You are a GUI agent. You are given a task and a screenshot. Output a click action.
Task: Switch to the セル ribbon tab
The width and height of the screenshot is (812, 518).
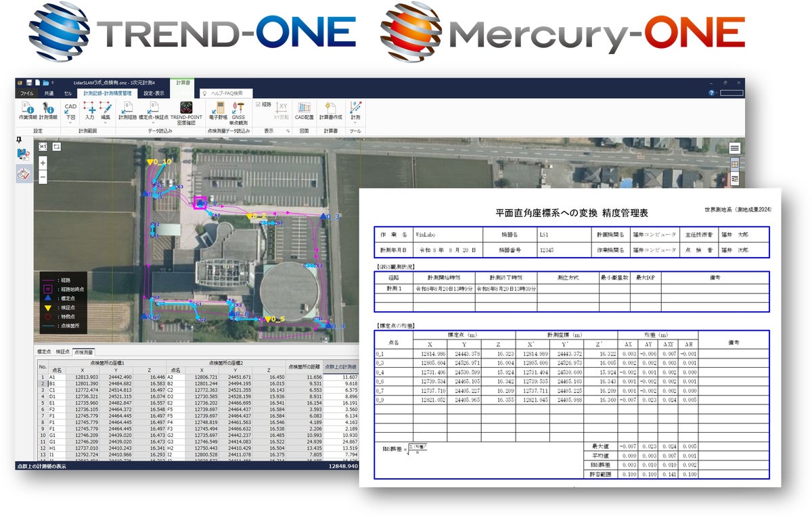pos(68,93)
